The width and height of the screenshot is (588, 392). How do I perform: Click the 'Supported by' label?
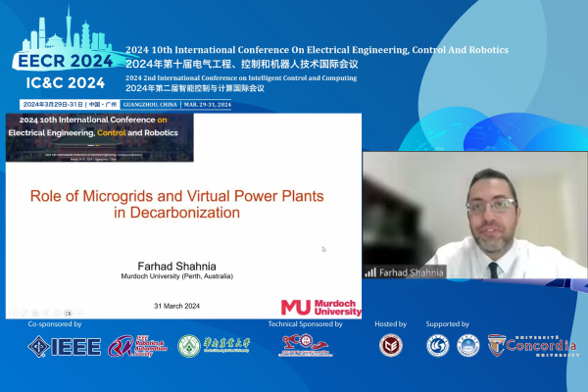point(448,324)
